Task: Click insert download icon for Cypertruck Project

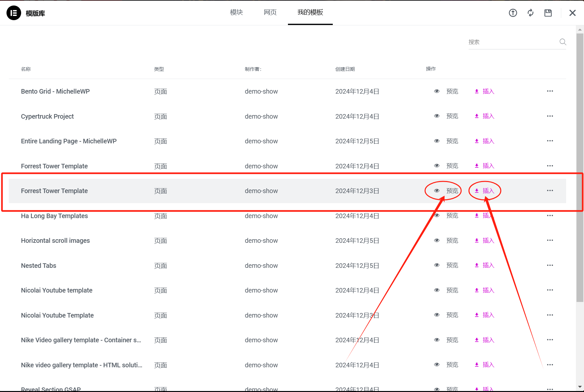Action: tap(476, 116)
